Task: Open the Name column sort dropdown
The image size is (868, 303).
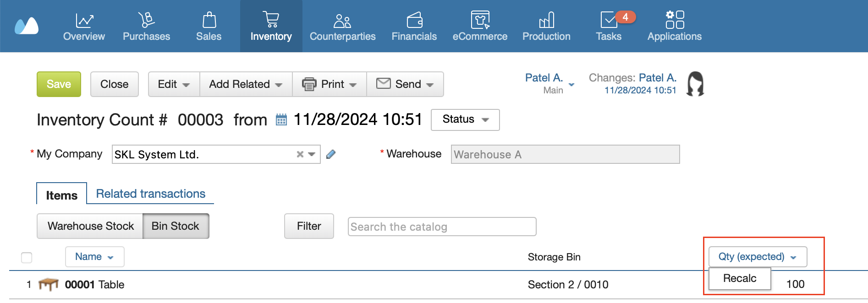Action: 95,257
